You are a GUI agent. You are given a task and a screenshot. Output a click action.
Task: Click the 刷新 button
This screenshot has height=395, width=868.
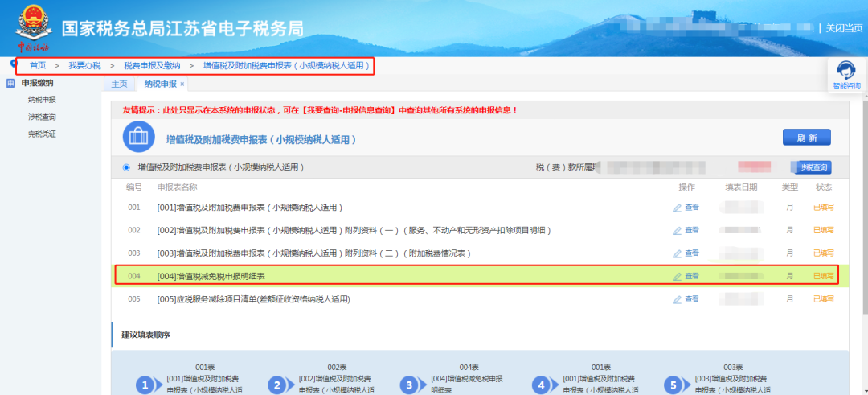807,138
